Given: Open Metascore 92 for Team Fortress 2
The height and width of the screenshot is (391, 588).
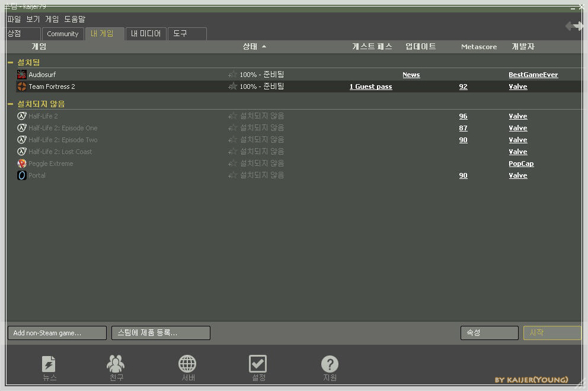Looking at the screenshot, I should click(463, 86).
